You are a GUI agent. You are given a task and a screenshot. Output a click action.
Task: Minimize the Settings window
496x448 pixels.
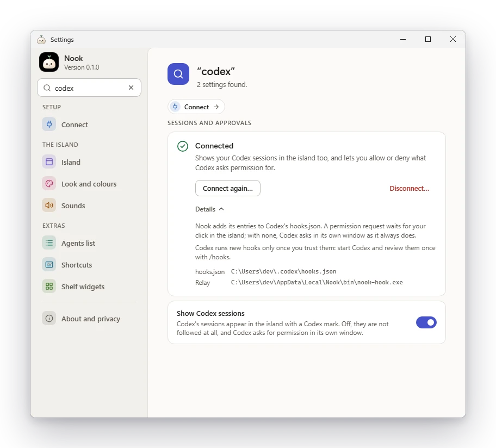click(403, 39)
